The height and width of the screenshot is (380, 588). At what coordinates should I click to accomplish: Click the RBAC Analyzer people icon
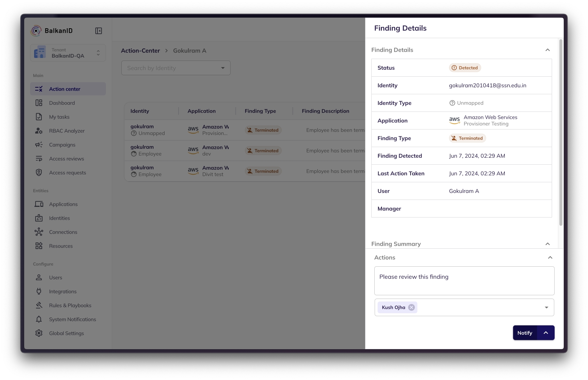tap(39, 131)
